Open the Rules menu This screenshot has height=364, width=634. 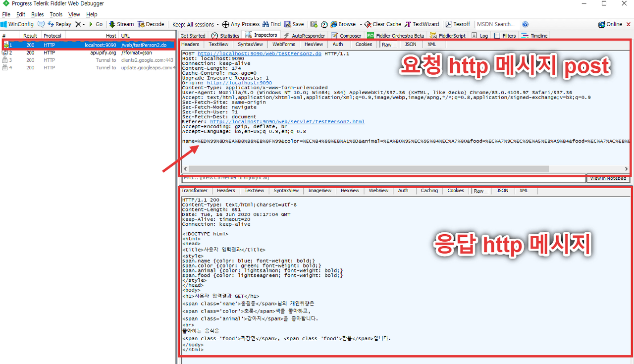click(x=37, y=14)
